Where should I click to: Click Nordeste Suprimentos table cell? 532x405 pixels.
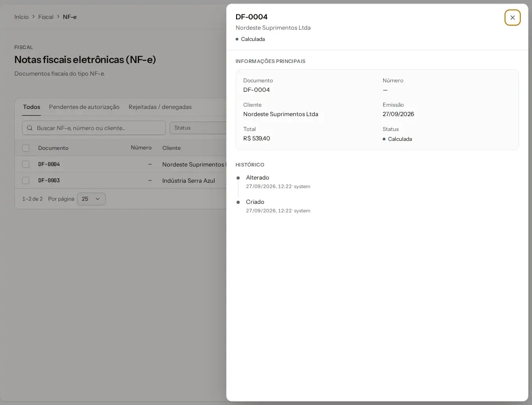coord(194,164)
